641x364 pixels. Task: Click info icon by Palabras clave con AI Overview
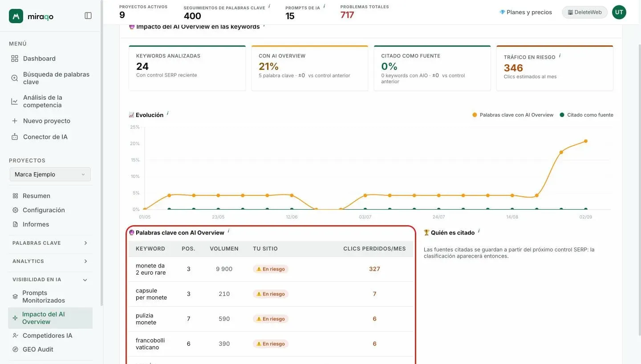point(228,231)
